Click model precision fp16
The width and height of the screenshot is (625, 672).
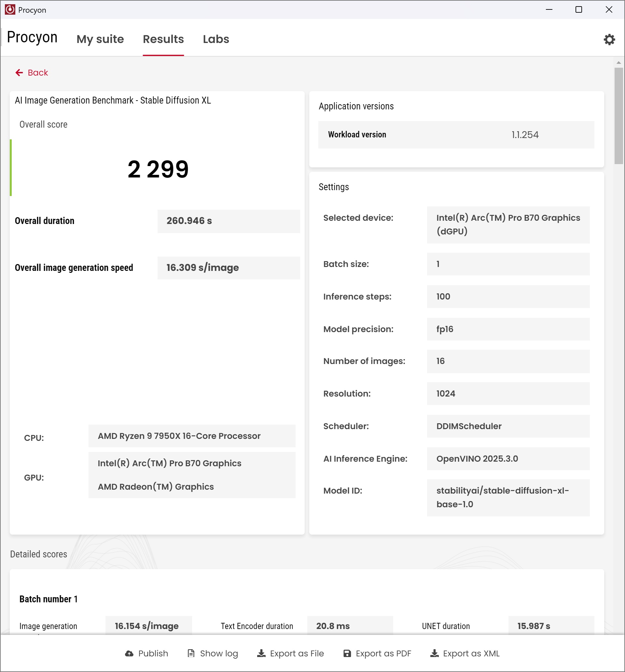tap(508, 329)
